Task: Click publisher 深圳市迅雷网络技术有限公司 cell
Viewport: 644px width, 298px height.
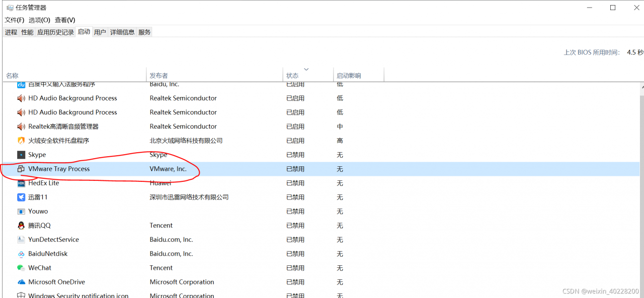Action: (x=189, y=197)
